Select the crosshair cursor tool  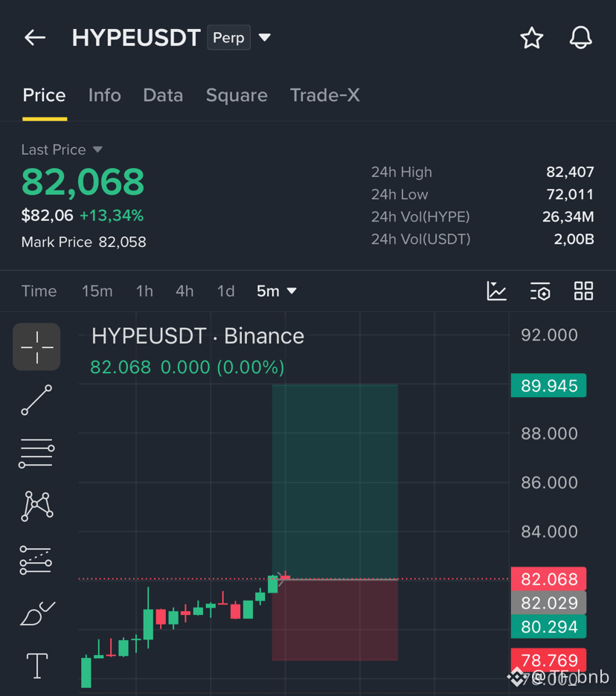[x=36, y=347]
